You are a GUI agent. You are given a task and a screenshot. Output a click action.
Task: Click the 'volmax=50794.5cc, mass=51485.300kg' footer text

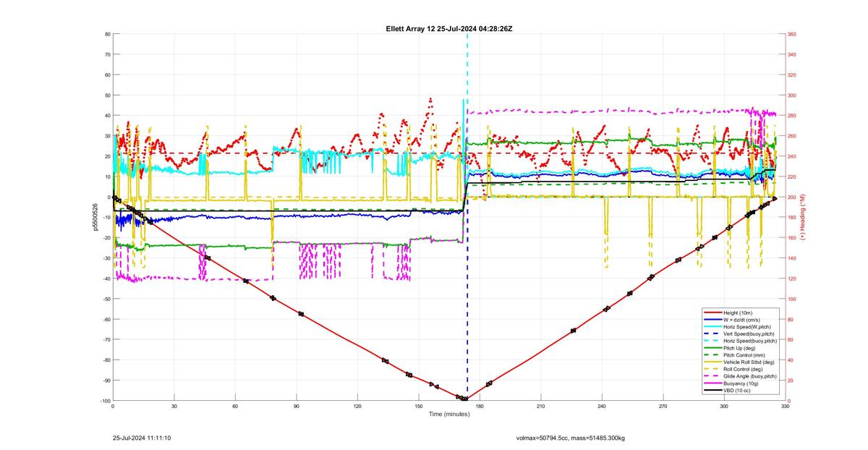point(571,438)
